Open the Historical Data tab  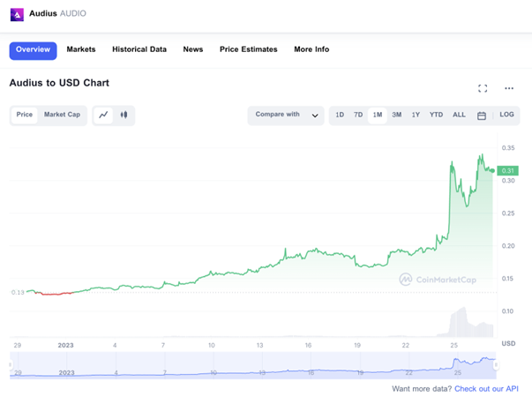click(x=139, y=49)
